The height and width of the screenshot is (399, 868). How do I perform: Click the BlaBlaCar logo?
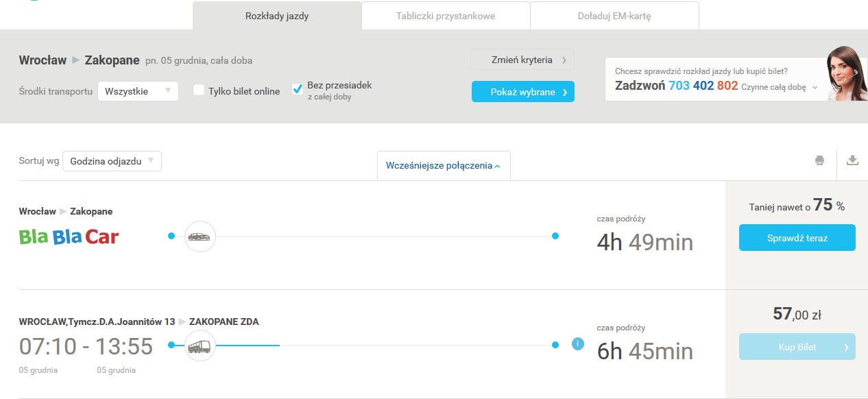tap(69, 237)
